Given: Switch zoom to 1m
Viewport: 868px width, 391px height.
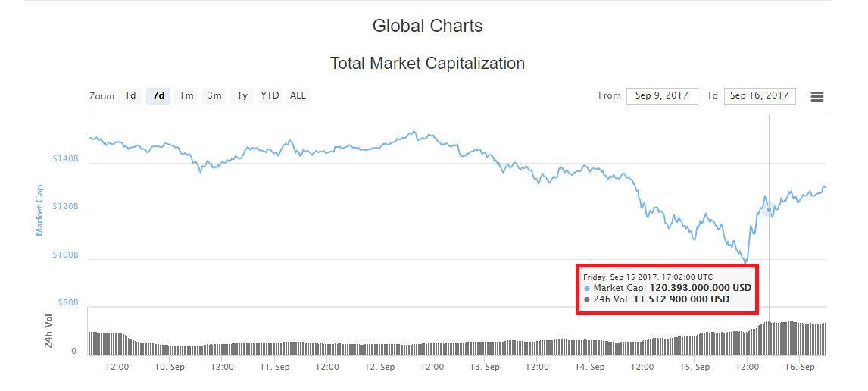Looking at the screenshot, I should pyautogui.click(x=186, y=95).
